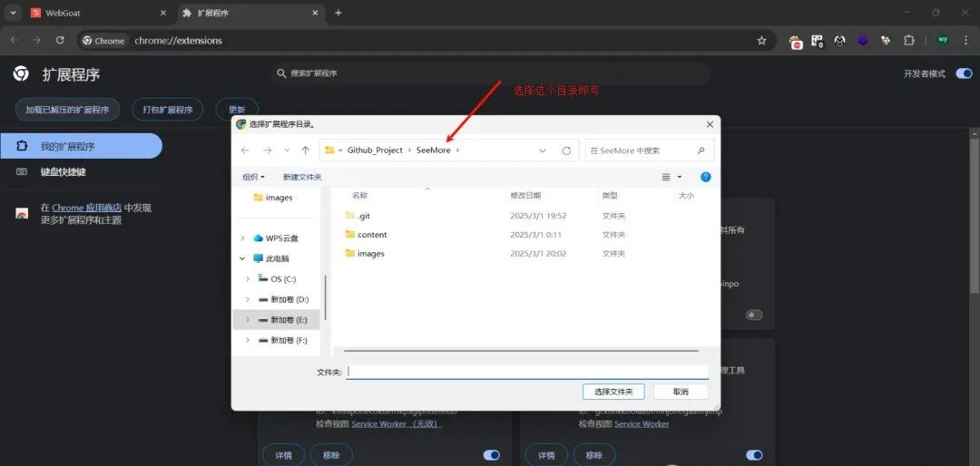Expand the 新加卷 (D:) drive node

pos(248,299)
